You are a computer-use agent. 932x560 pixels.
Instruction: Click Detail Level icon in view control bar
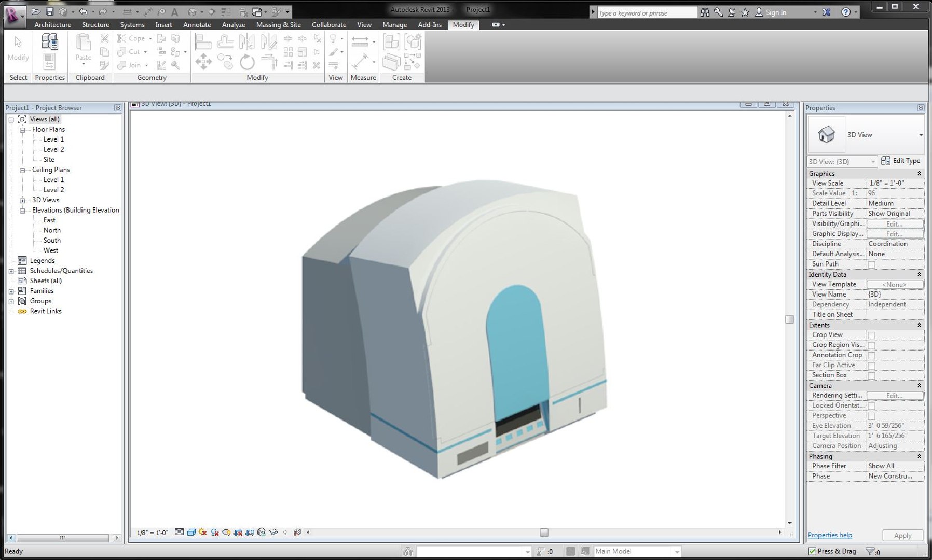[x=179, y=532]
